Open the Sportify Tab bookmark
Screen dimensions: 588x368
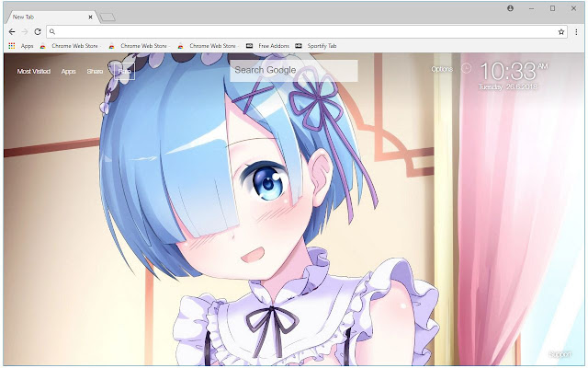[x=316, y=46]
